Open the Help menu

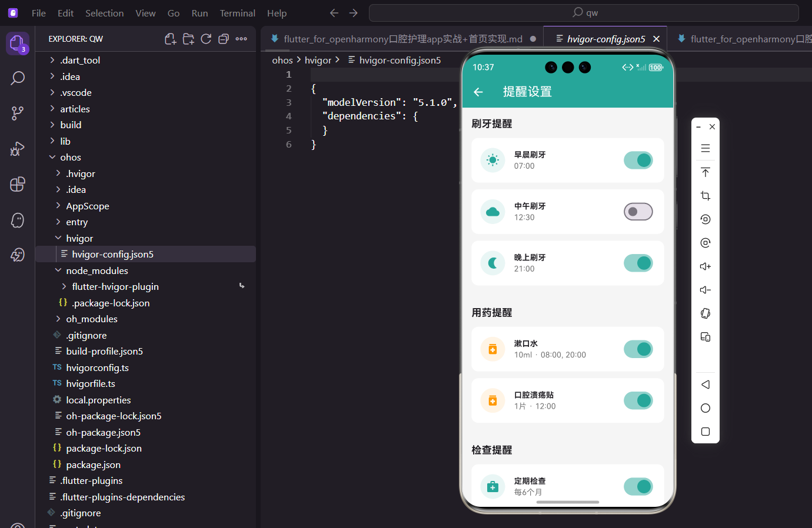(277, 13)
